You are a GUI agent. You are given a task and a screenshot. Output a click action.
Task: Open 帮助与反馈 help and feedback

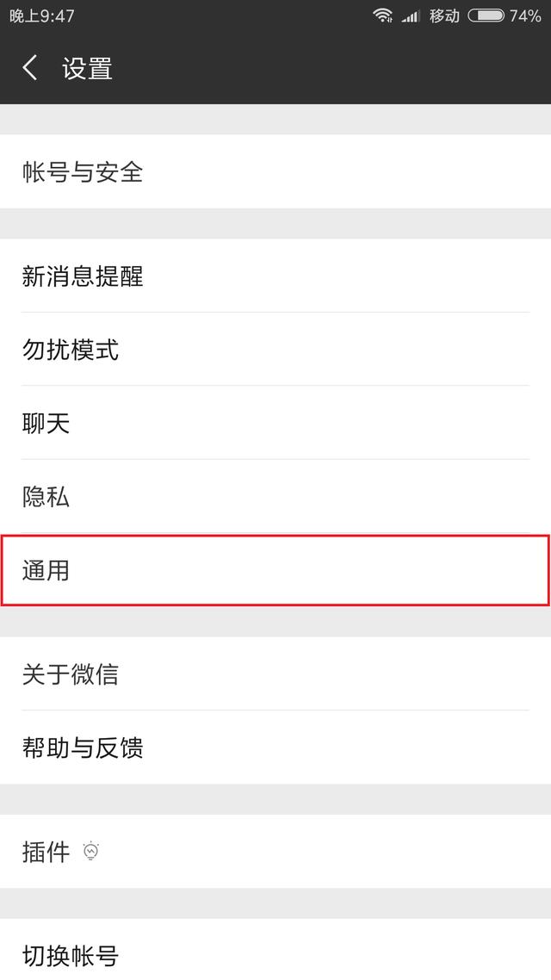(84, 748)
